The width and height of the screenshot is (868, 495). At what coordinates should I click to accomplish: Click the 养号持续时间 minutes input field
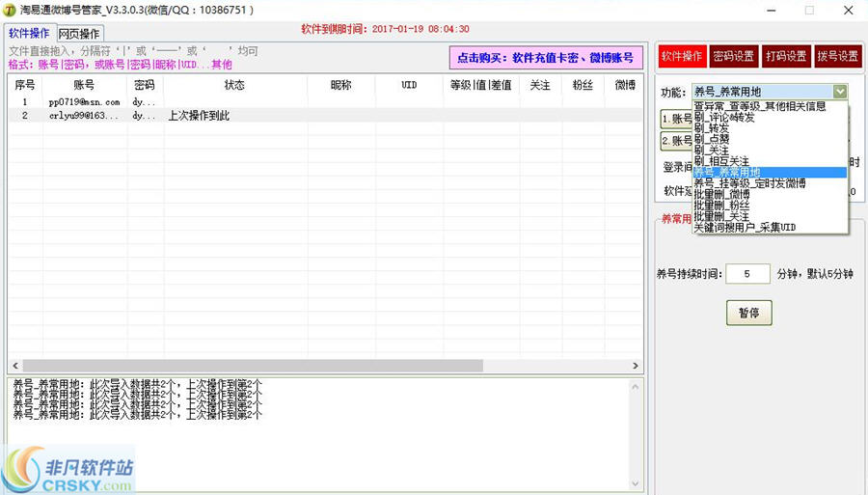click(747, 273)
